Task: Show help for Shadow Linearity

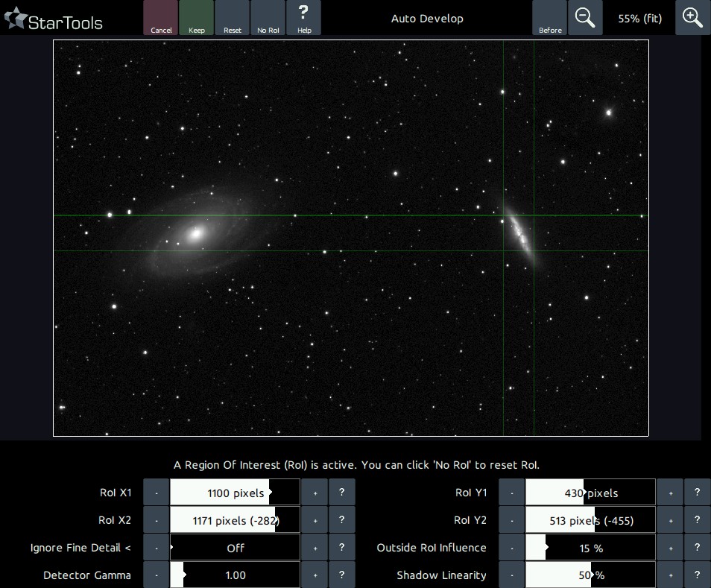Action: pos(697,575)
